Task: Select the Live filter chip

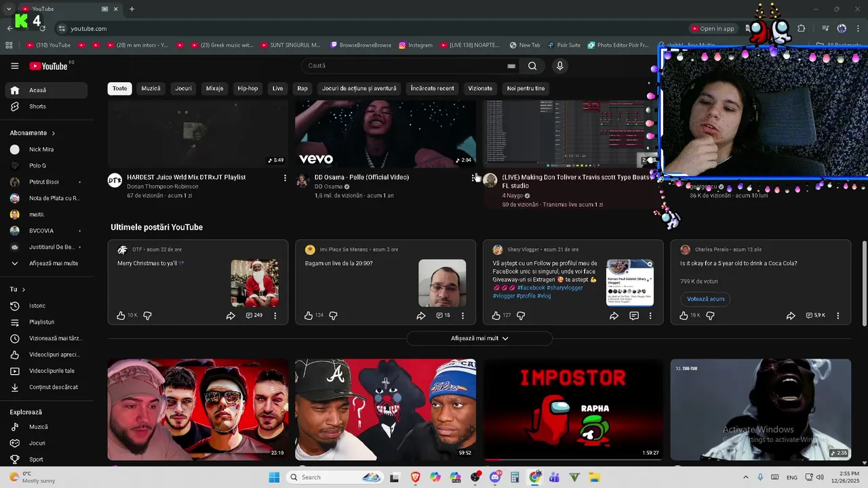Action: (x=277, y=88)
